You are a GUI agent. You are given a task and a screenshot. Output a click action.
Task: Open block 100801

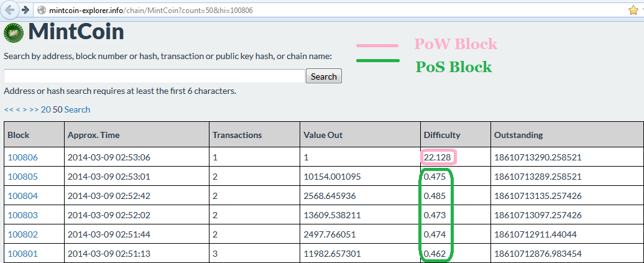[x=22, y=254]
